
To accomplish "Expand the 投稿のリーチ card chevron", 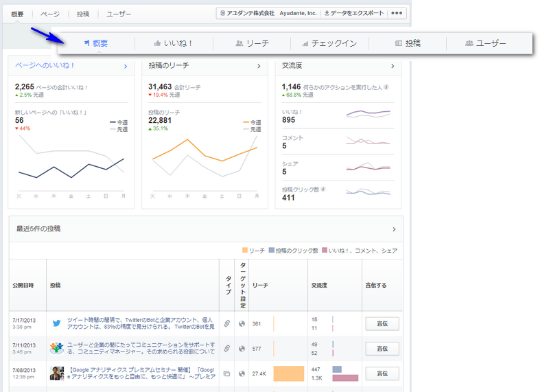I will pyautogui.click(x=259, y=66).
